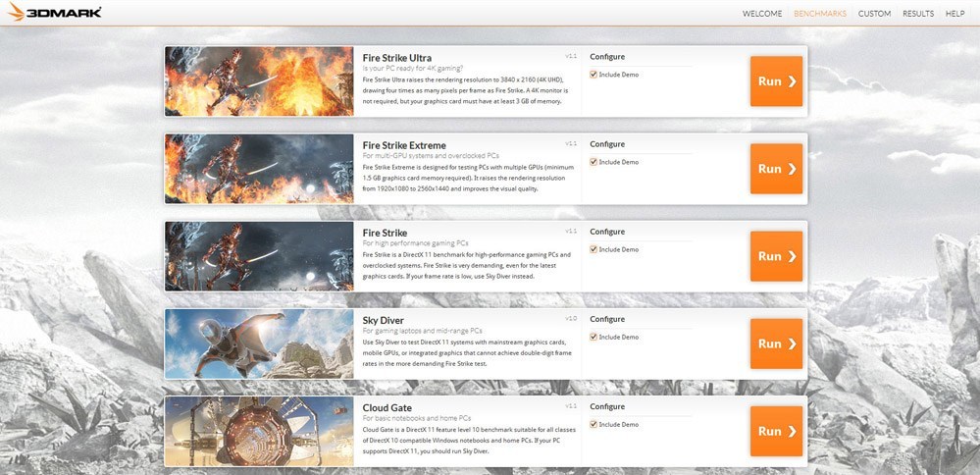The width and height of the screenshot is (980, 475).
Task: Select the title above 'For high performance gaming PCs'
Action: tap(385, 233)
